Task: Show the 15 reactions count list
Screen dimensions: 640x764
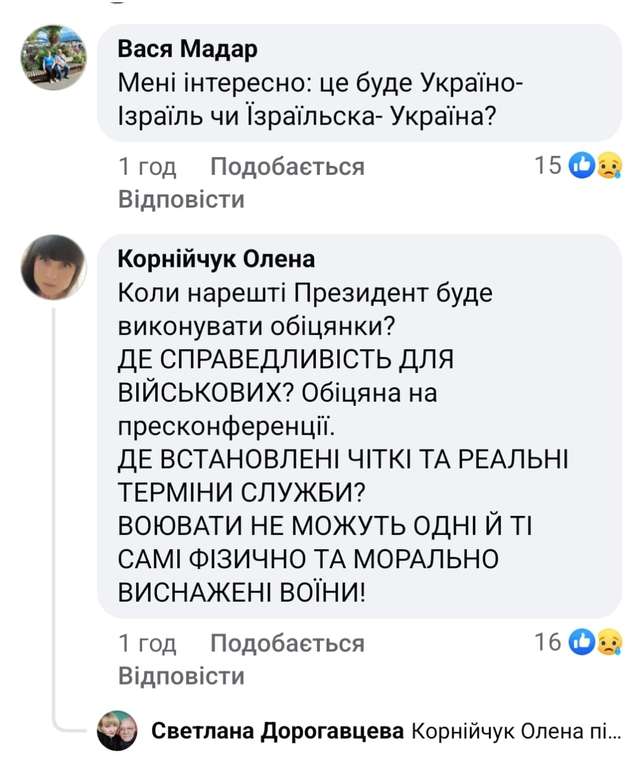Action: click(x=548, y=166)
